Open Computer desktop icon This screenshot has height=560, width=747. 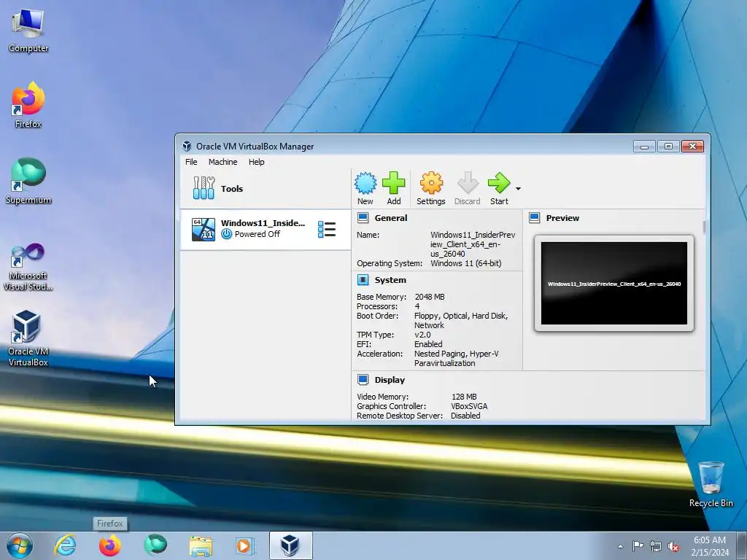28,31
